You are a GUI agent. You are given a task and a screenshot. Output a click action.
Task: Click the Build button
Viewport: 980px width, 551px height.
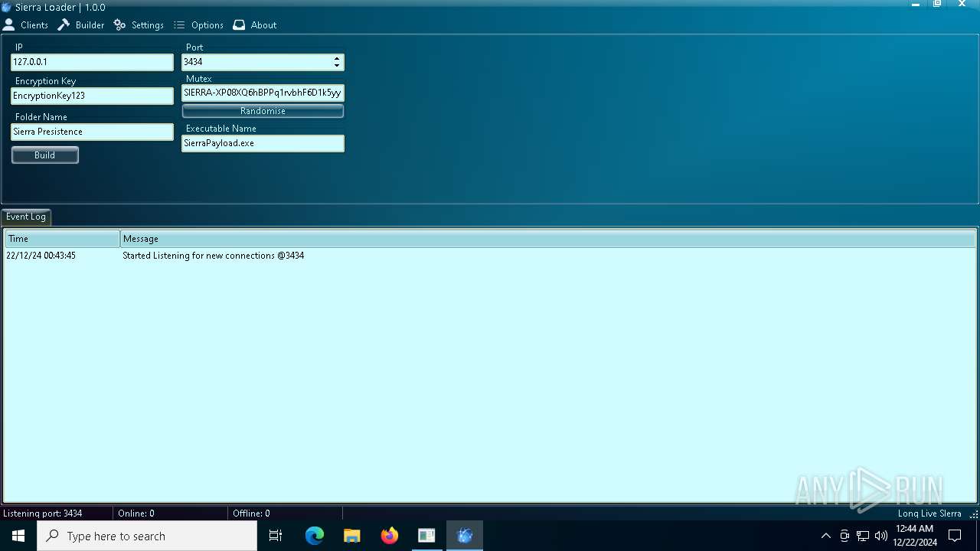[x=44, y=155]
